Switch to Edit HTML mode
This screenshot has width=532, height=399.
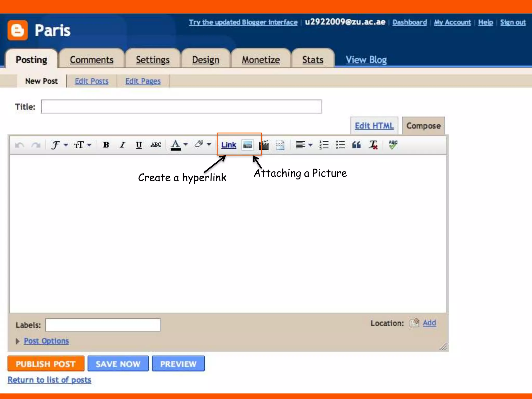[374, 126]
